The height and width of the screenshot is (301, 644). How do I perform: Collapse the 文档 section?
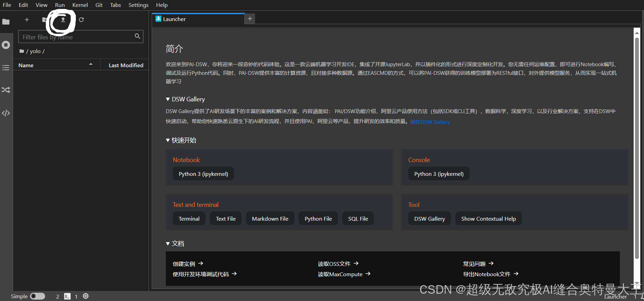point(168,244)
